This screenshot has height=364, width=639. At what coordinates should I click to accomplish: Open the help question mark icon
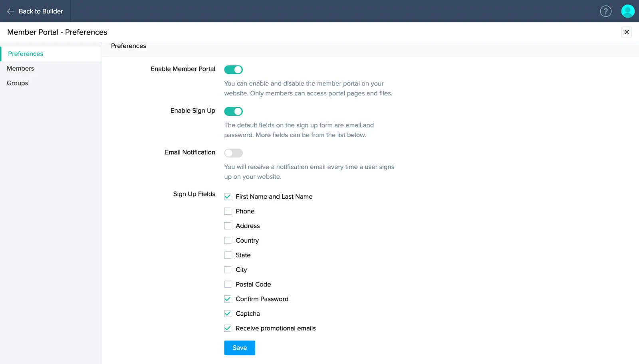tap(605, 11)
